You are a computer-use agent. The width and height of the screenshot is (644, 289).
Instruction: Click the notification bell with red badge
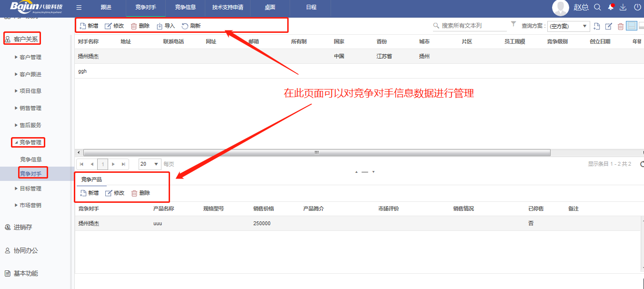pyautogui.click(x=611, y=7)
